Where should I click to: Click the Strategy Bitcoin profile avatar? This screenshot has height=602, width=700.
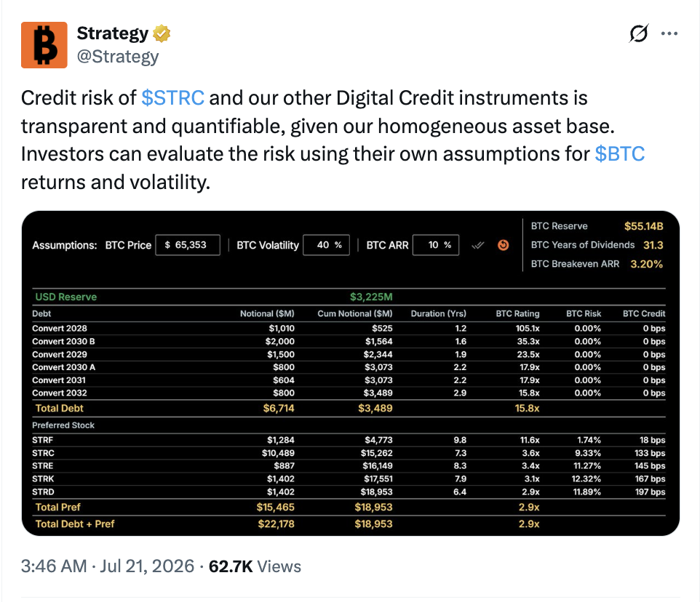coord(44,45)
